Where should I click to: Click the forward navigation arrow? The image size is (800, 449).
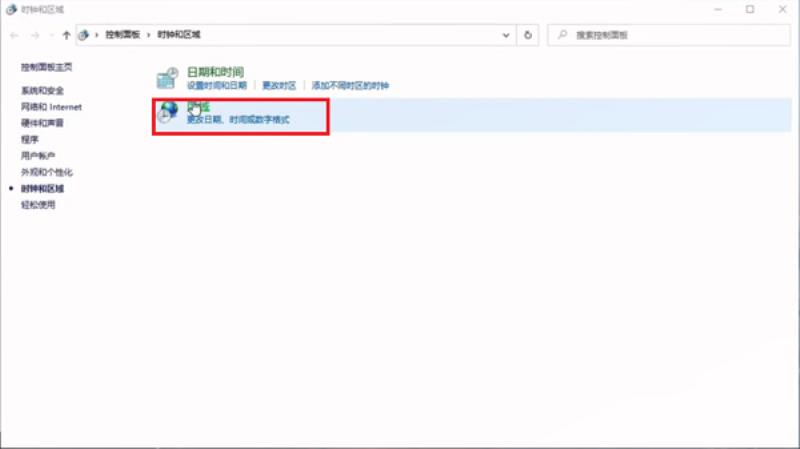tap(35, 35)
